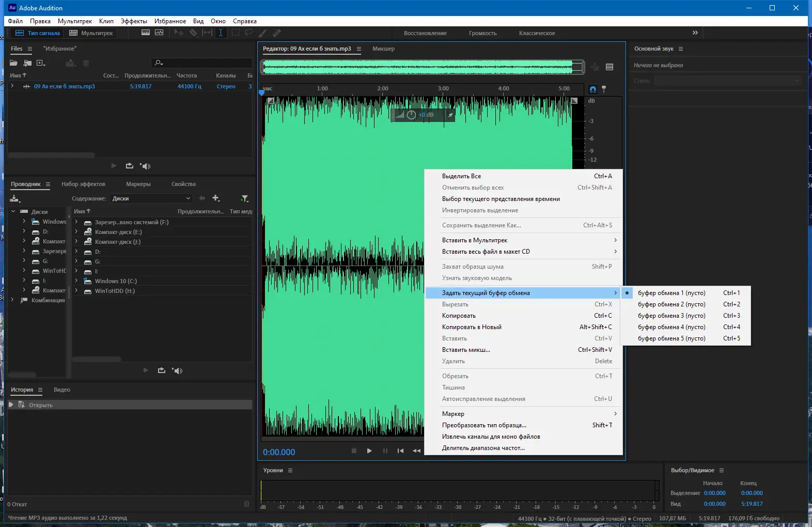Switch to the Микшер tab
The image size is (812, 527).
click(x=383, y=49)
